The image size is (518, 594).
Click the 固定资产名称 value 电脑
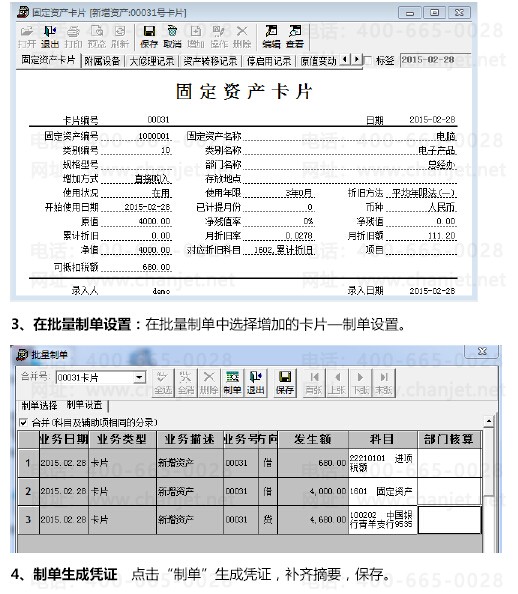tap(446, 136)
